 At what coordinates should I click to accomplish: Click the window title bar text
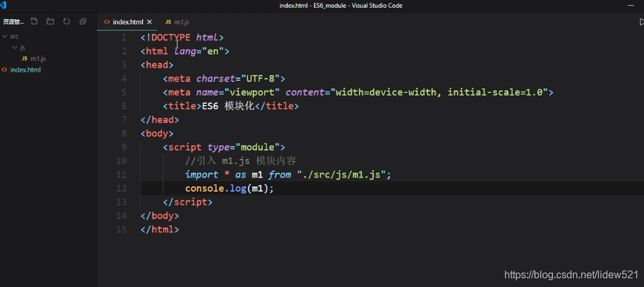[341, 5]
